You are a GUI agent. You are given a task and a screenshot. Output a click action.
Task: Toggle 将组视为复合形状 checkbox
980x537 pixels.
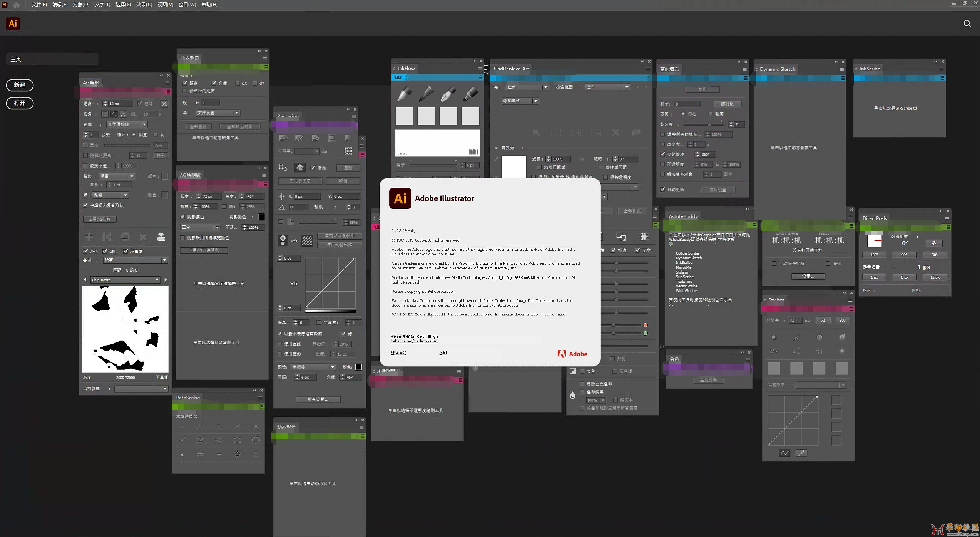(85, 205)
